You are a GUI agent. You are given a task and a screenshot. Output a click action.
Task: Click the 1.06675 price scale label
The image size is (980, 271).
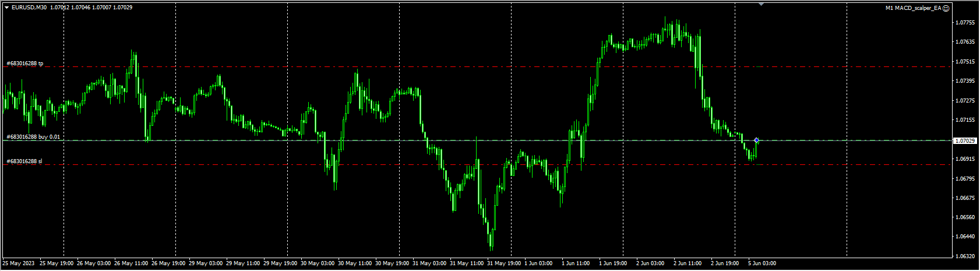965,198
